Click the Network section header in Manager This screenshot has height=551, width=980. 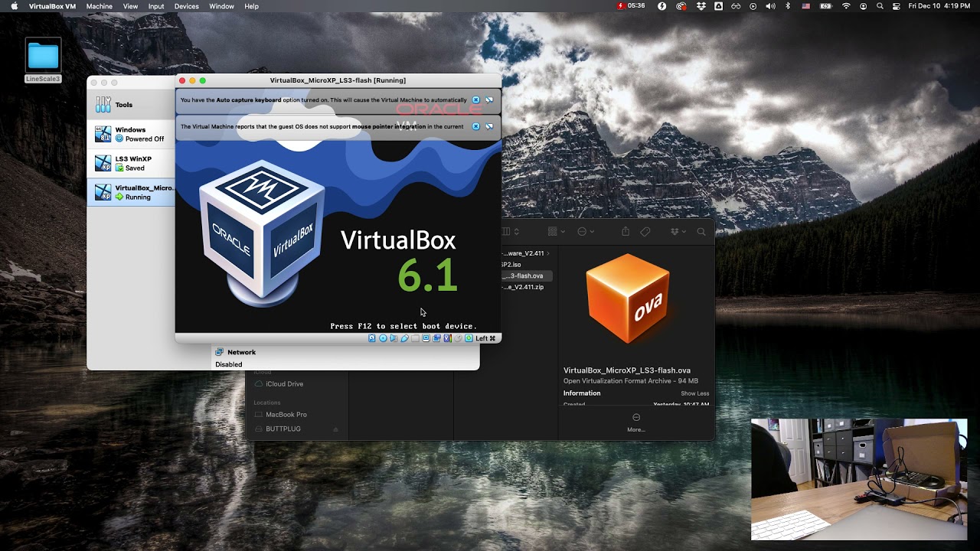[x=241, y=352]
